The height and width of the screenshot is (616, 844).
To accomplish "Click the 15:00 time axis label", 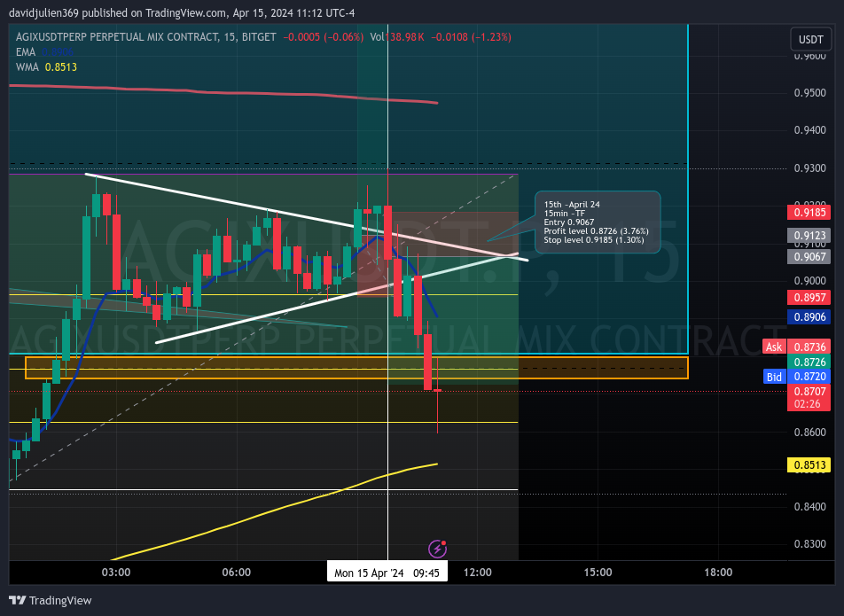I will (598, 573).
